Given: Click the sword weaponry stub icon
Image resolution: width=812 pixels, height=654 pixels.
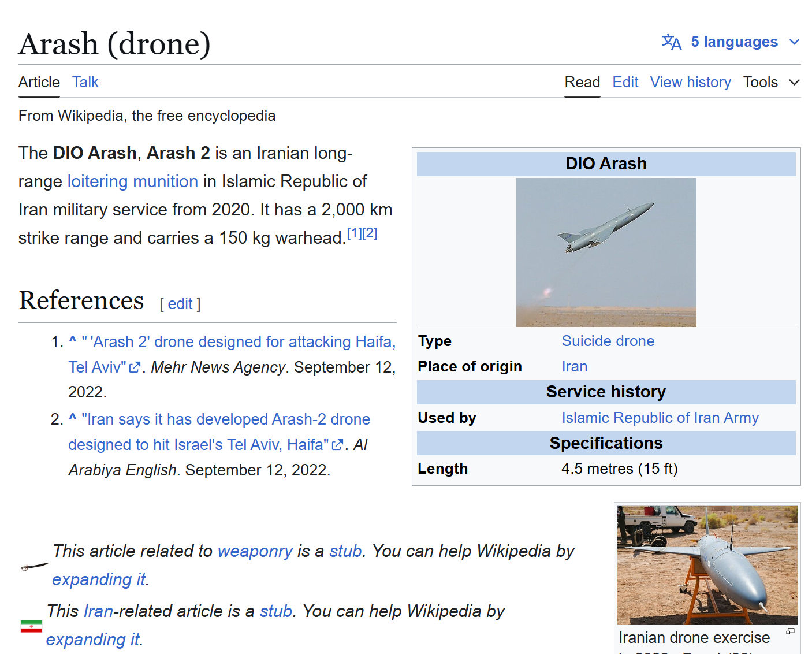Looking at the screenshot, I should (34, 566).
